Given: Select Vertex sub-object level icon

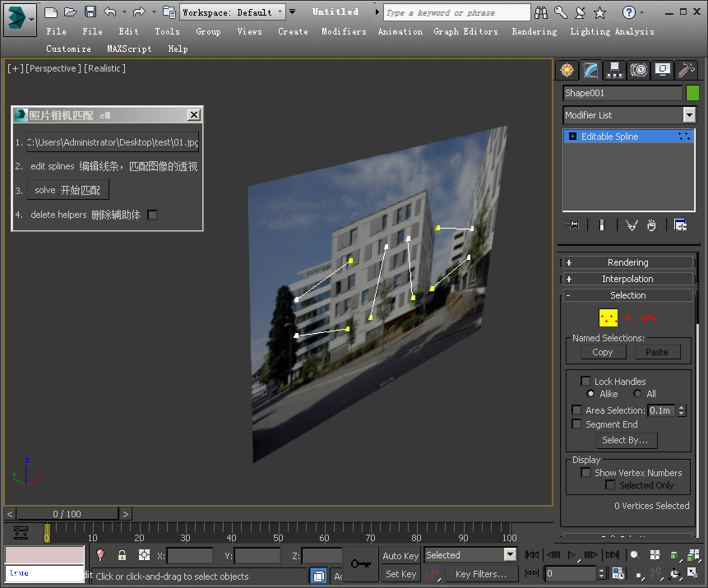Looking at the screenshot, I should (x=608, y=317).
